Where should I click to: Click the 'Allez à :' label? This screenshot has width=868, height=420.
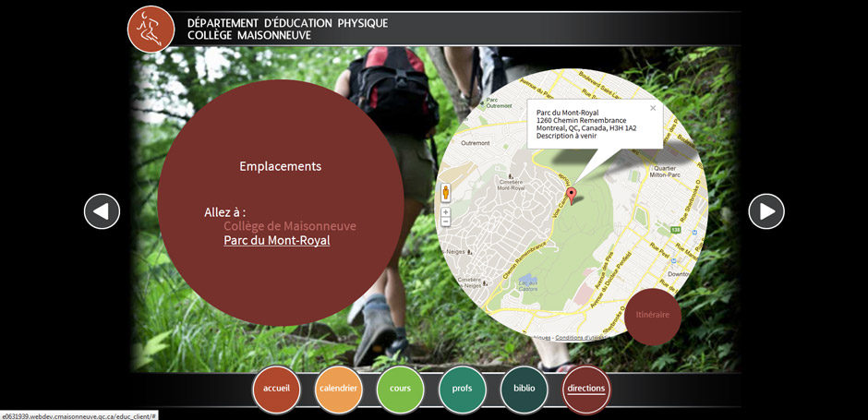225,212
